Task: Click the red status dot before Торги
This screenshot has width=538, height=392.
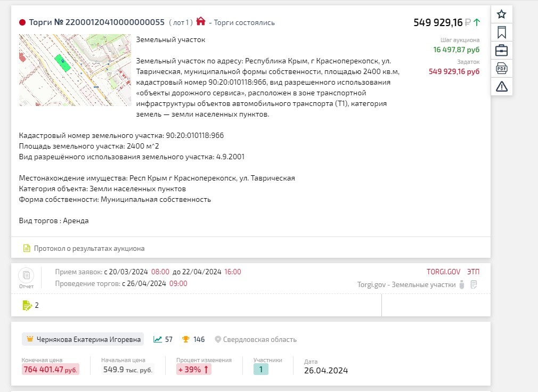Action: (x=22, y=22)
